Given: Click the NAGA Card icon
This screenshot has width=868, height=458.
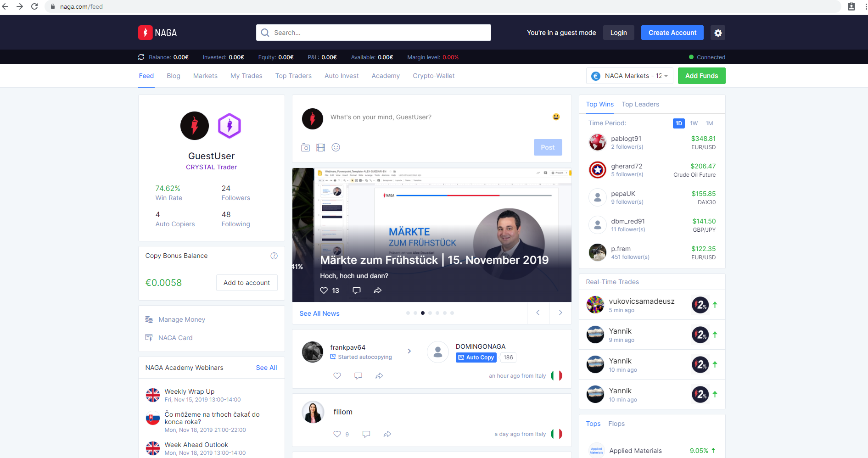Looking at the screenshot, I should tap(149, 338).
